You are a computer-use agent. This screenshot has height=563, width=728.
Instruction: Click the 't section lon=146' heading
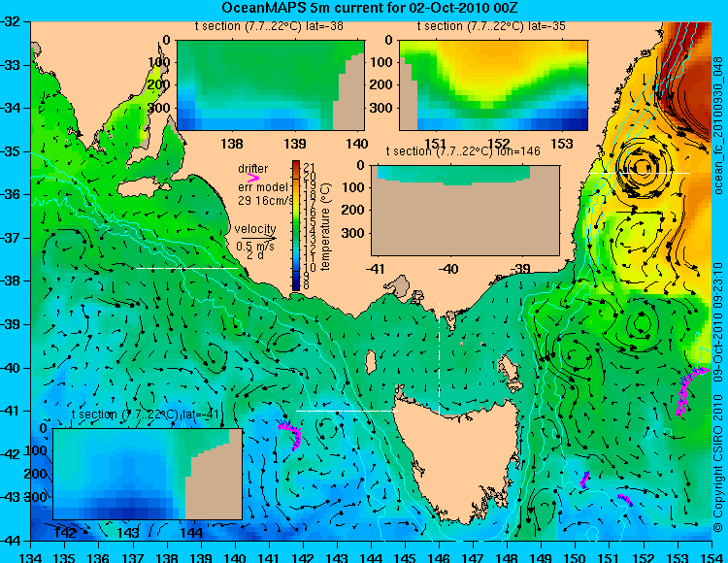coord(463,151)
